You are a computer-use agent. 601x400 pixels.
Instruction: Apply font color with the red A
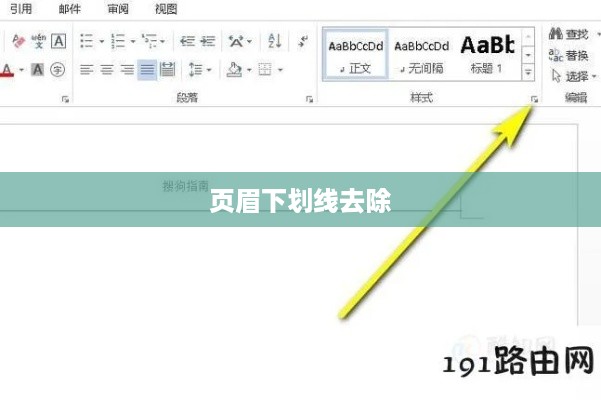click(x=7, y=70)
